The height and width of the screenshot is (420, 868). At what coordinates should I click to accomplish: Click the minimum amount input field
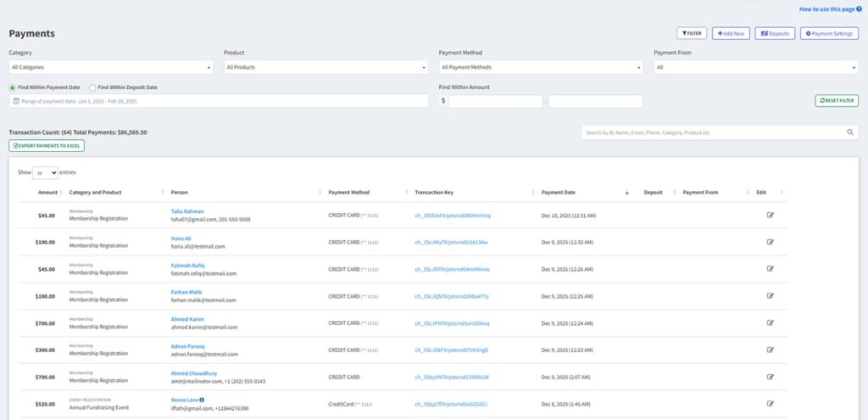(495, 102)
